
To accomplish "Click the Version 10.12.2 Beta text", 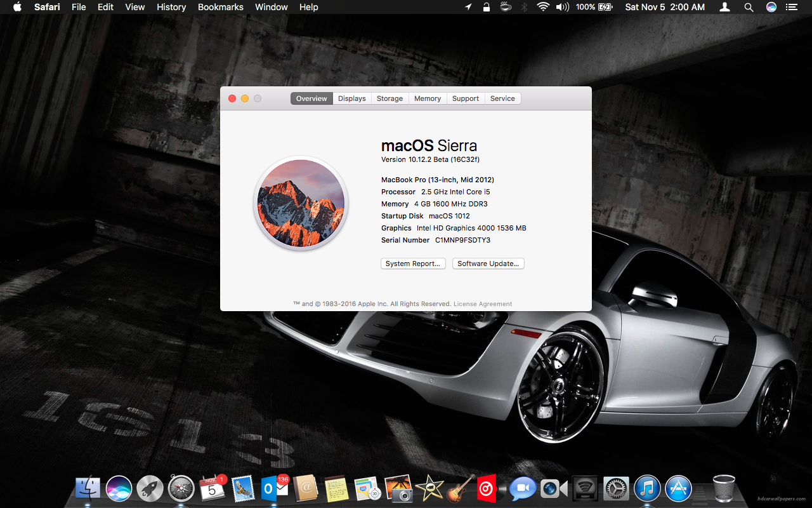I will 431,159.
